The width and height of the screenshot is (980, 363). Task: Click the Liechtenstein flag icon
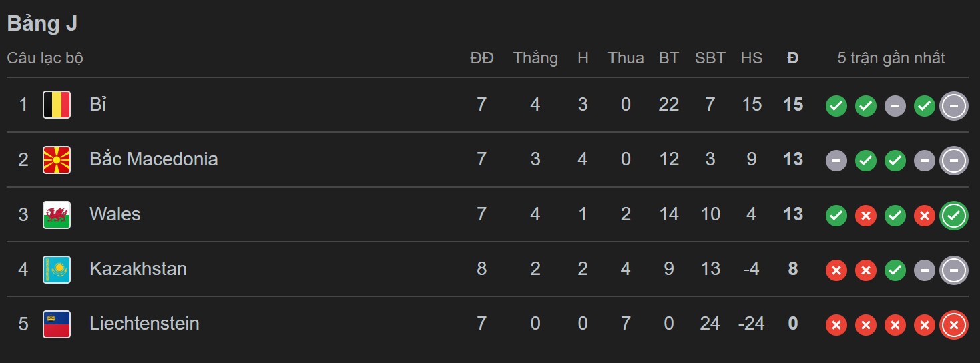click(57, 324)
